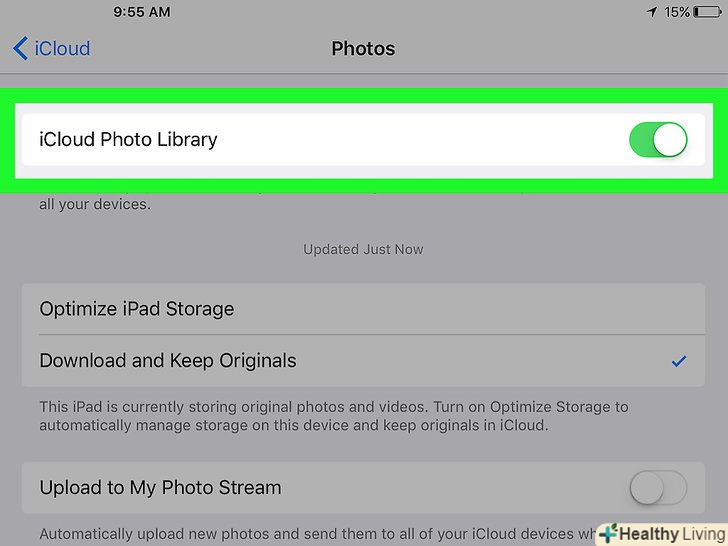Go back via the iCloud label
Image resolution: width=728 pixels, height=546 pixels.
click(64, 48)
